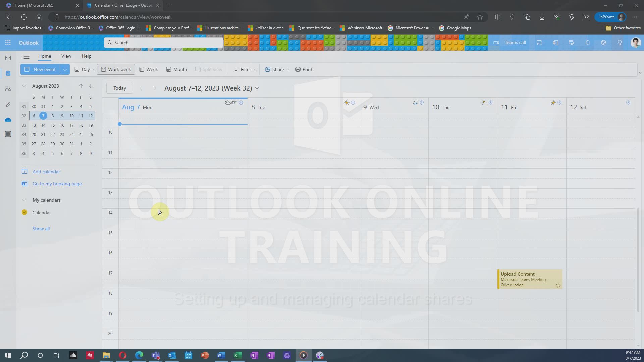Viewport: 644px width, 362px height.
Task: Open More apps grid in sidebar
Action: click(8, 134)
